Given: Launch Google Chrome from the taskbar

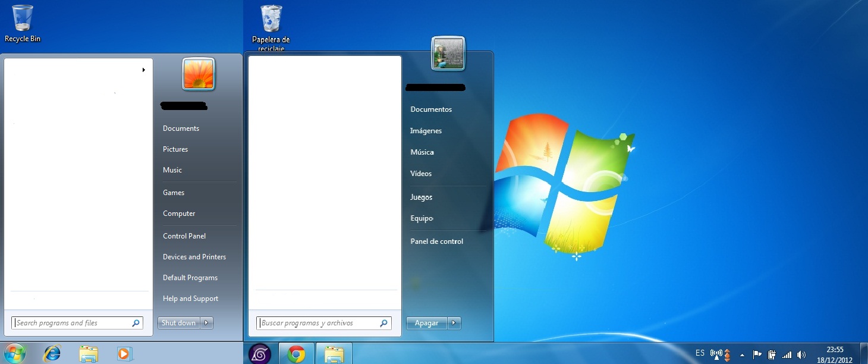Looking at the screenshot, I should point(296,354).
